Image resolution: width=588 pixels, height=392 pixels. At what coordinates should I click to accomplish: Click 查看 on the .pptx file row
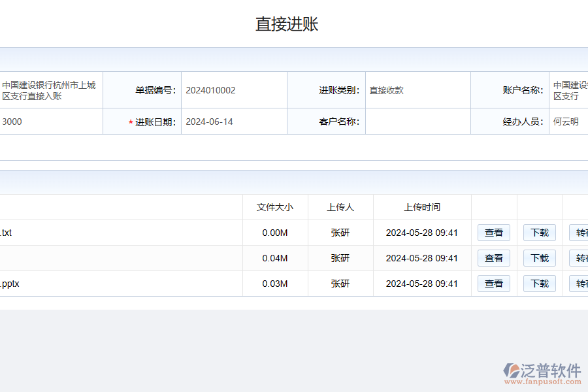493,284
